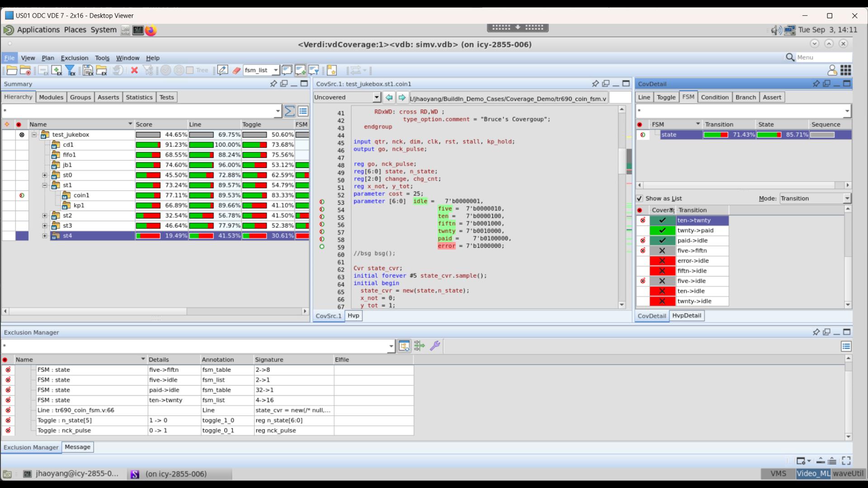
Task: Click the green arrows merge icon in Exclusion Manager
Action: 420,346
